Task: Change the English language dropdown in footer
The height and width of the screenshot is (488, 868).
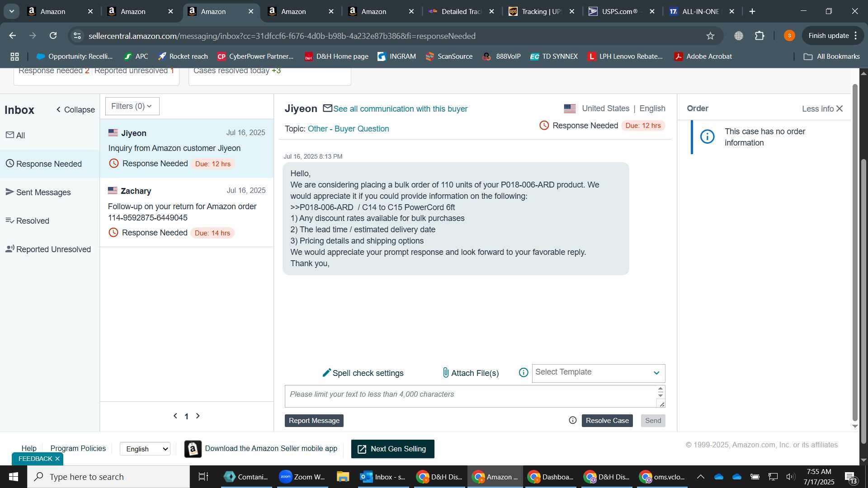Action: (x=145, y=449)
